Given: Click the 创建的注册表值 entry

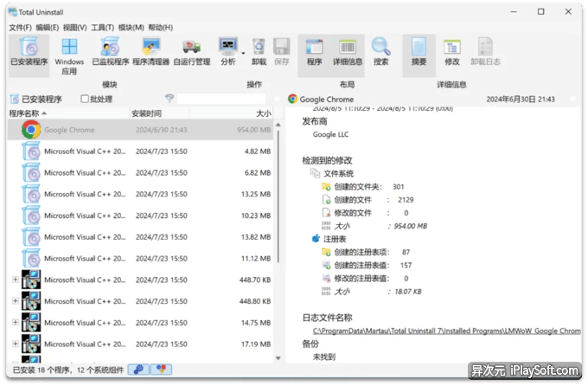Looking at the screenshot, I should [x=367, y=265].
